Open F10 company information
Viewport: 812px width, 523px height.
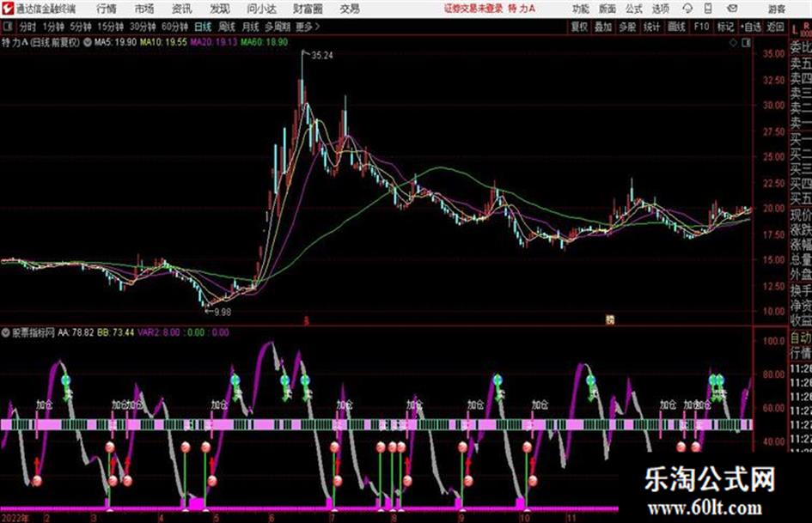701,27
